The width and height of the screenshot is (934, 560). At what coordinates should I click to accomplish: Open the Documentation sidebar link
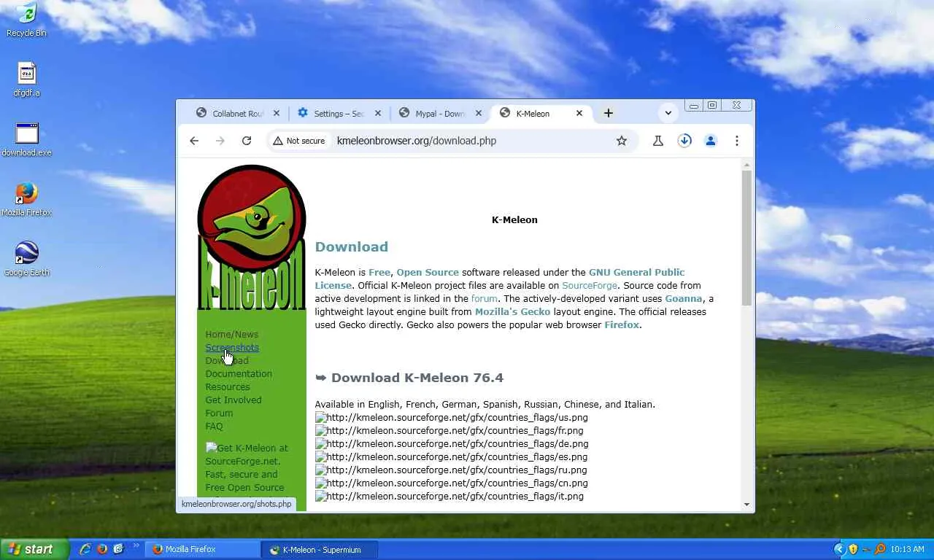coord(239,373)
